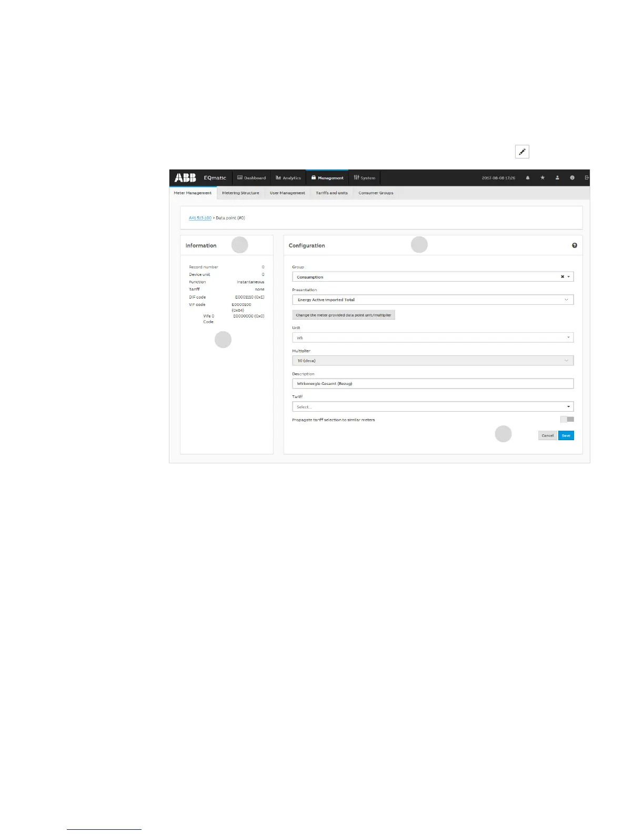The image size is (644, 834).
Task: Open the Multiplier dropdown showing 10 (deca)
Action: [x=432, y=361]
